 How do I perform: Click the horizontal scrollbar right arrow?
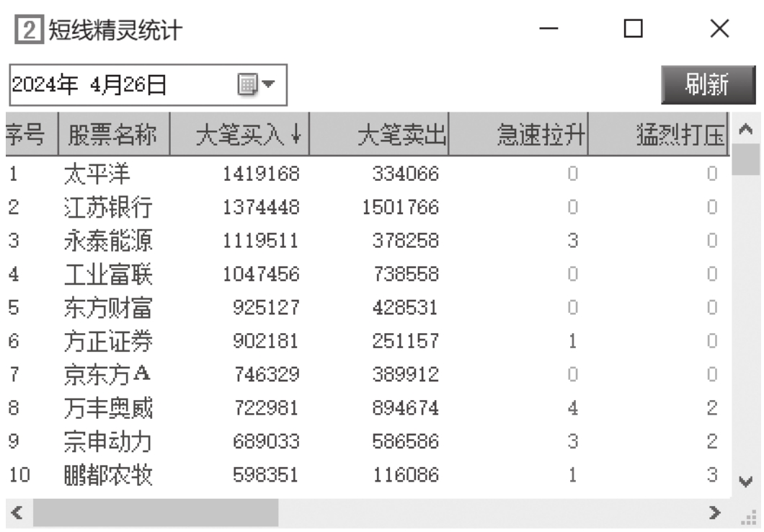pyautogui.click(x=715, y=513)
